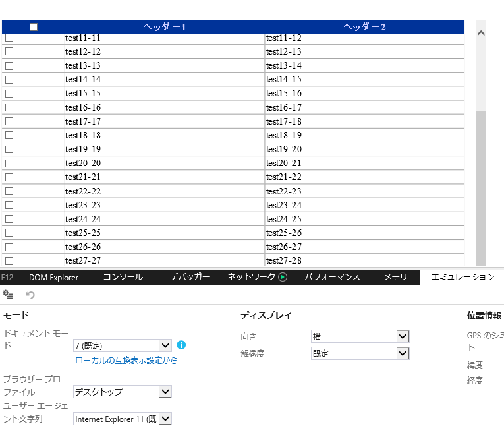
Task: Check the box for row test17-17
Action: (x=9, y=121)
